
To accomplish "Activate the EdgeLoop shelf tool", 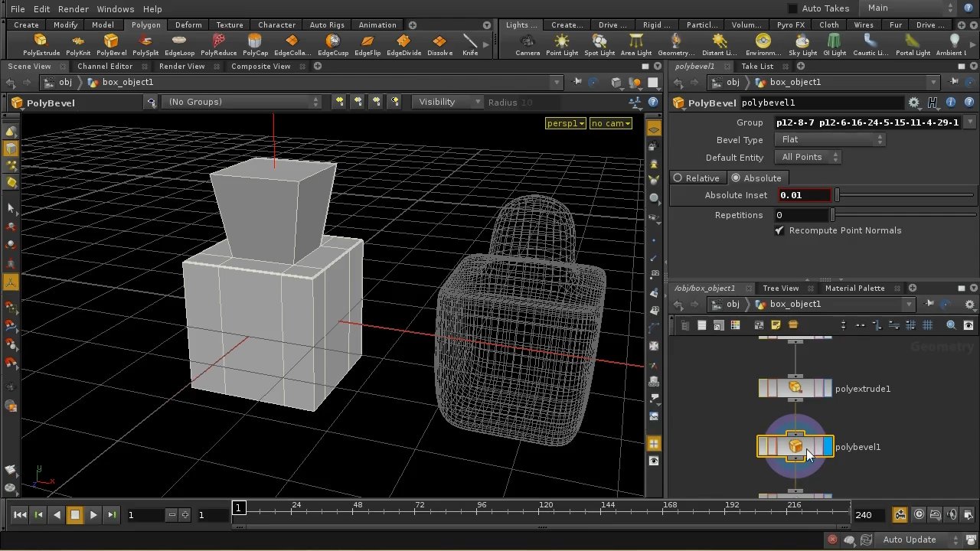I will point(179,45).
